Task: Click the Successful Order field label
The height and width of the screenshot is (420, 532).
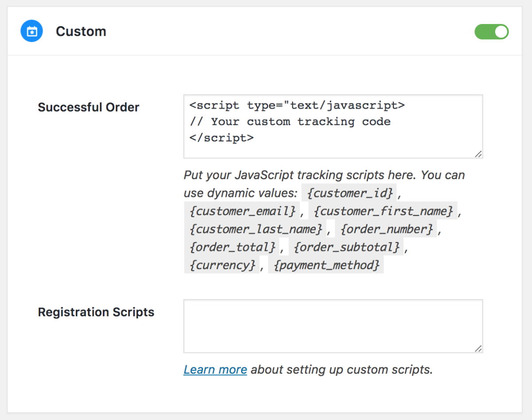Action: click(89, 107)
